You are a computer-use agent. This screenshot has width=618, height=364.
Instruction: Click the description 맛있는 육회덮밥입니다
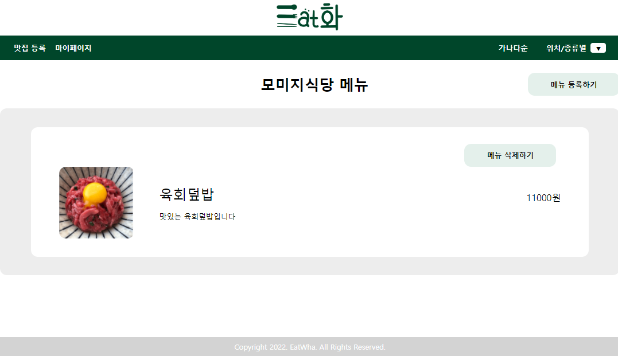coord(197,216)
